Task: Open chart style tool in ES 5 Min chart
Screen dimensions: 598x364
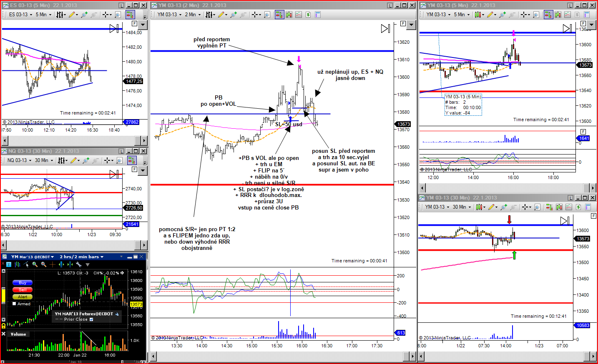Action: [61, 15]
